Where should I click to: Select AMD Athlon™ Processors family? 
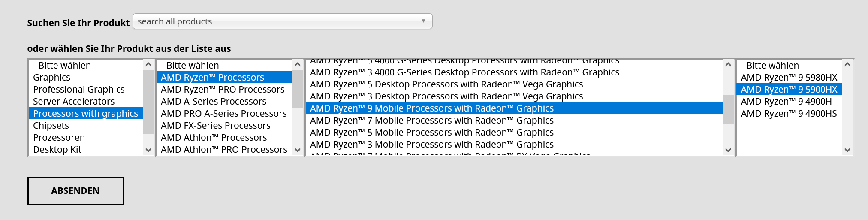click(x=224, y=137)
